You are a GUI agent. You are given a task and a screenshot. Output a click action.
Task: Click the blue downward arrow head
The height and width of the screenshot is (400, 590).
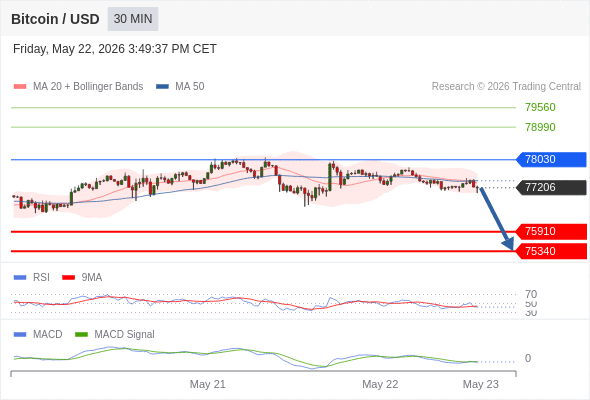point(508,244)
